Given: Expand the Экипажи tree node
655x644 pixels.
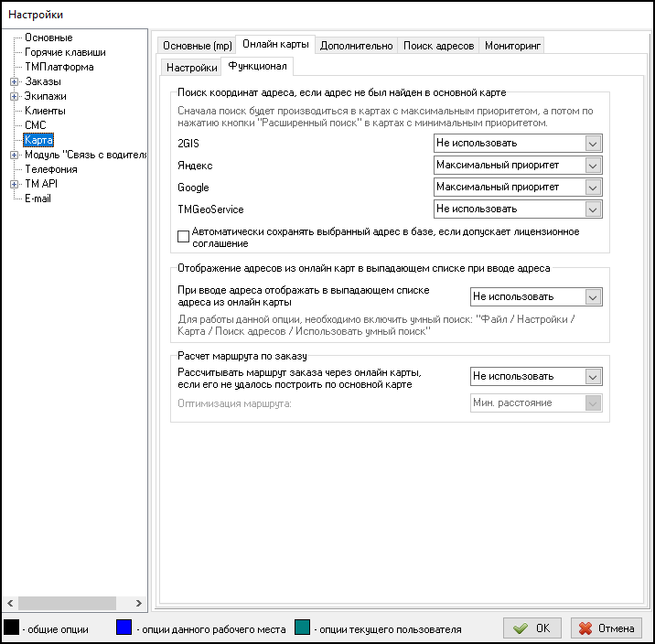Looking at the screenshot, I should coord(14,96).
